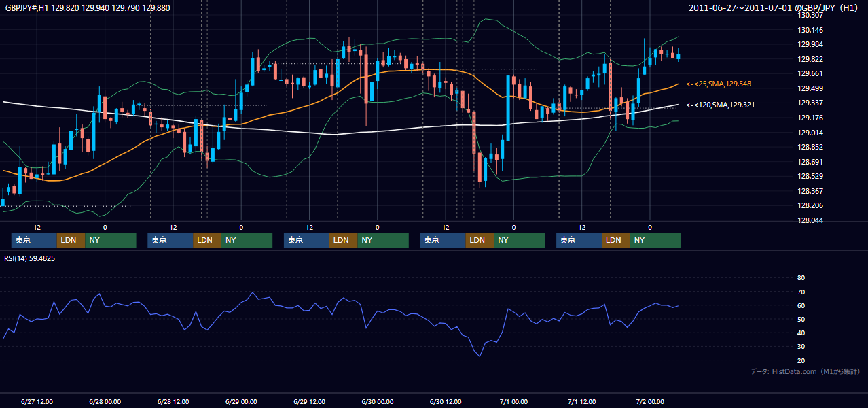Click price axis value 129.337
This screenshot has height=408, width=868.
coord(810,103)
